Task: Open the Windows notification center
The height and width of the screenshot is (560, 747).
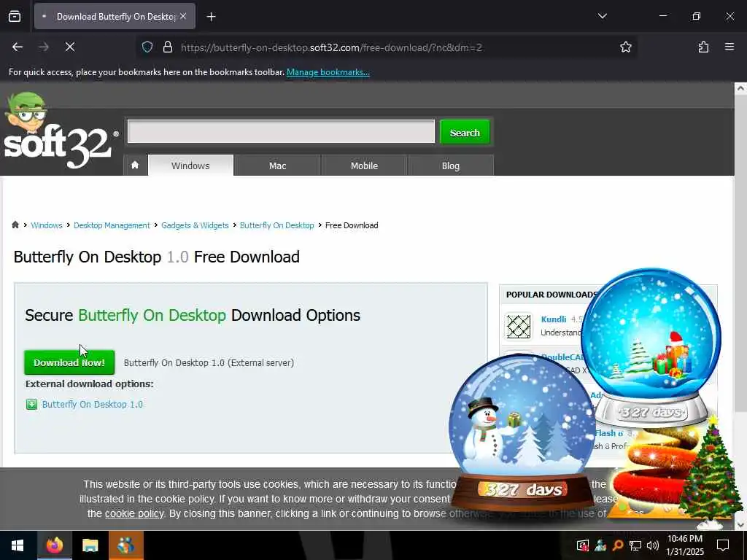Action: [723, 545]
